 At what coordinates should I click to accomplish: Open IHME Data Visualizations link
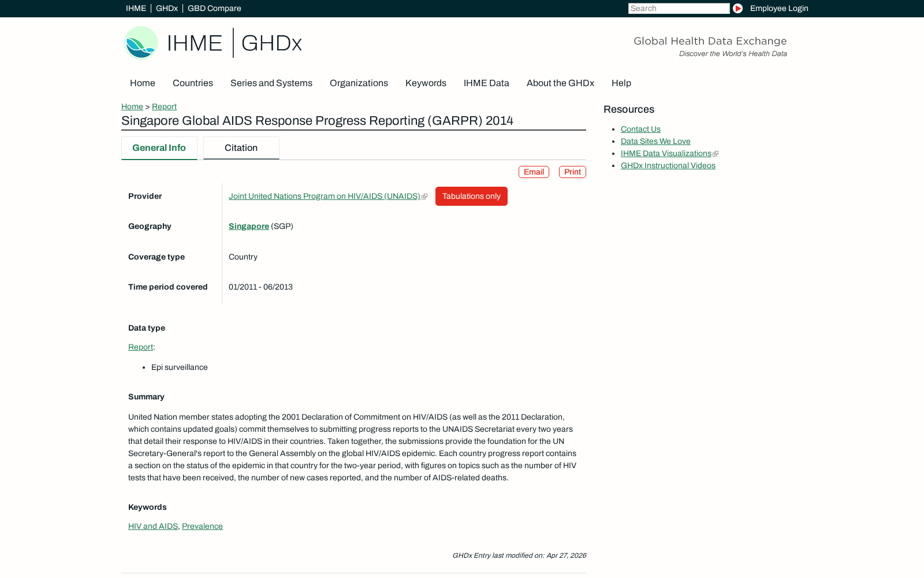[x=666, y=154]
